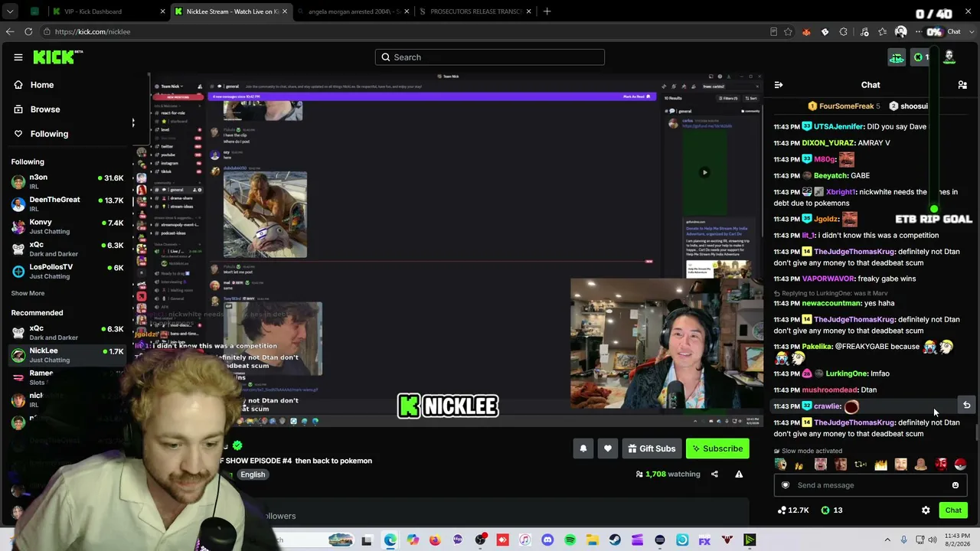Click TheJudgeThomasKrug username in last message
The image size is (980, 551).
[854, 422]
